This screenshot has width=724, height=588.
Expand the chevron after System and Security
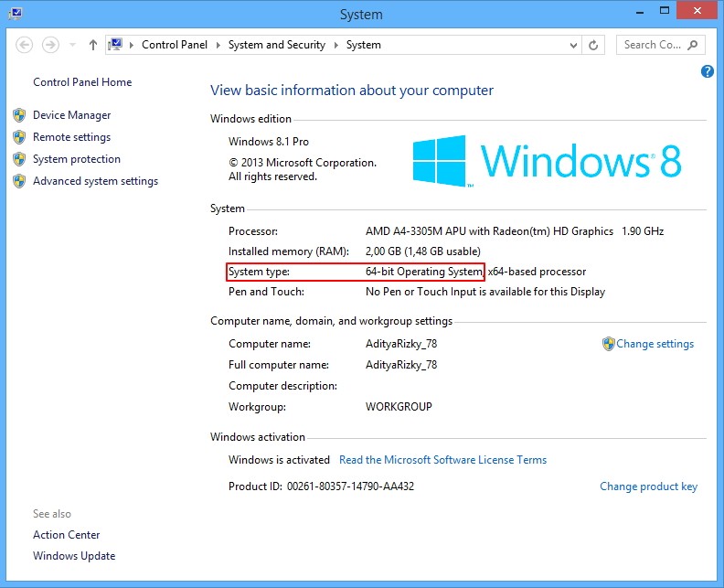click(336, 45)
